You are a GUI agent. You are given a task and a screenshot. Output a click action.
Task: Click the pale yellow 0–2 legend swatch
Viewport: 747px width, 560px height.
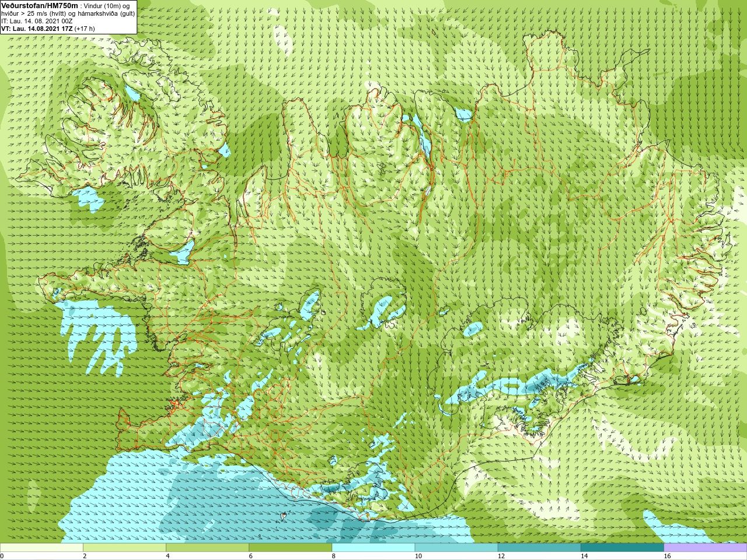pos(41,547)
